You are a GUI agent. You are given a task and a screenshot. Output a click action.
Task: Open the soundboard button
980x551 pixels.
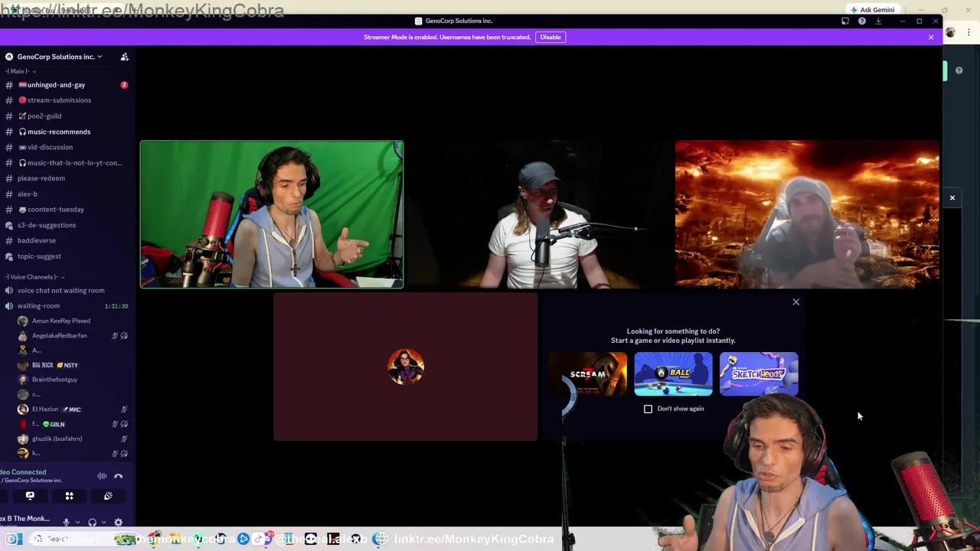(108, 496)
